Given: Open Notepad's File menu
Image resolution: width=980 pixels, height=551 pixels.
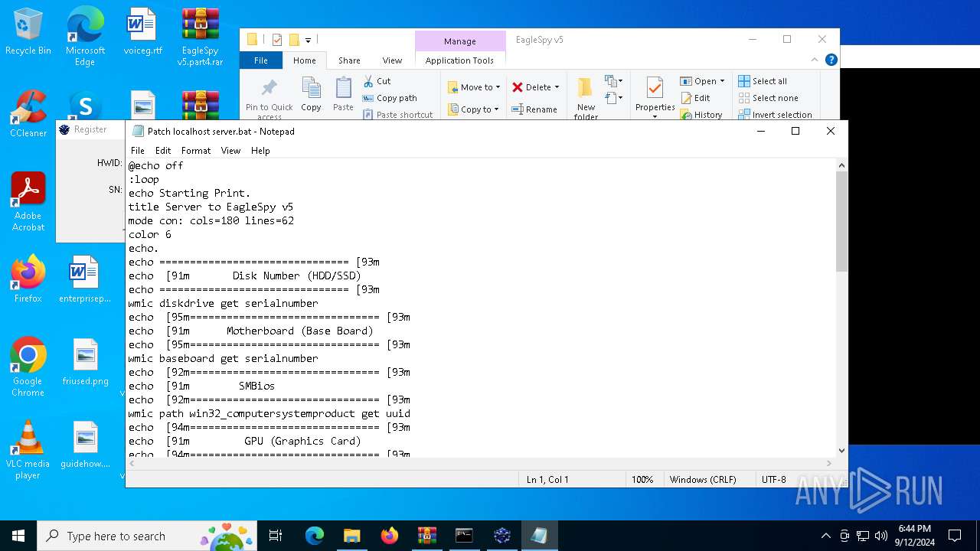Looking at the screenshot, I should [138, 151].
